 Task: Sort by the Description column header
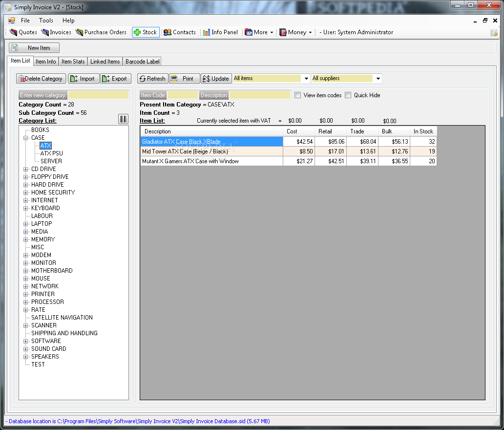[212, 131]
